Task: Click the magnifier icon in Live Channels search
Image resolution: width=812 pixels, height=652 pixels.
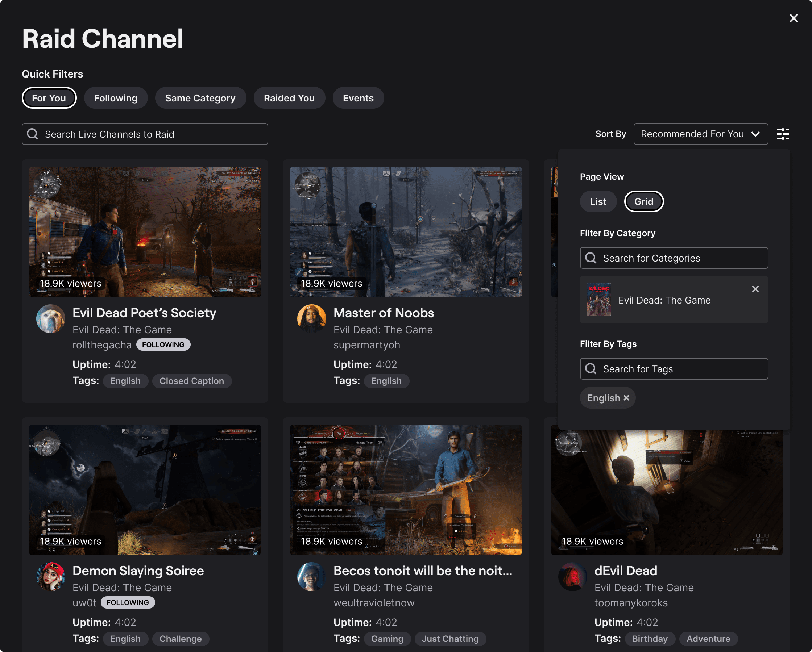Action: [33, 134]
